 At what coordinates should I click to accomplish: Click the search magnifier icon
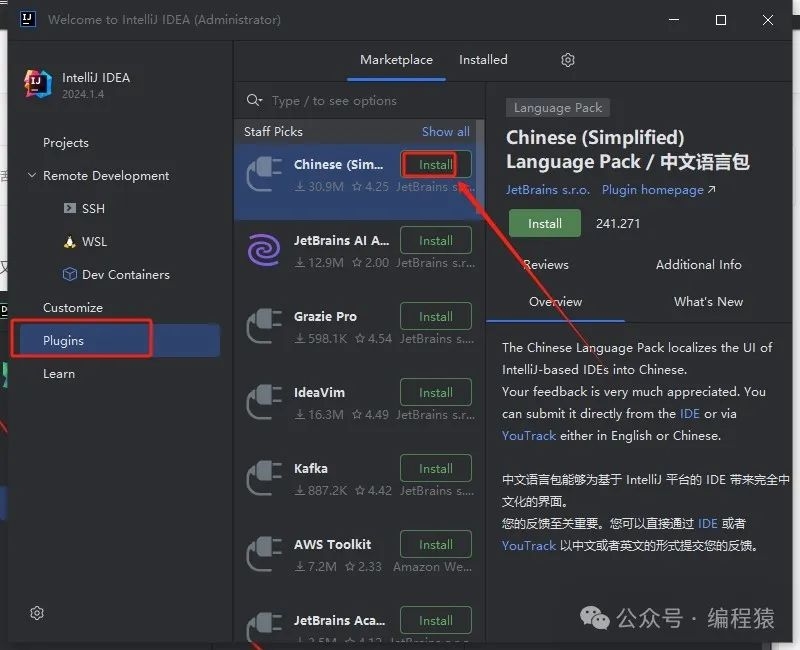255,101
